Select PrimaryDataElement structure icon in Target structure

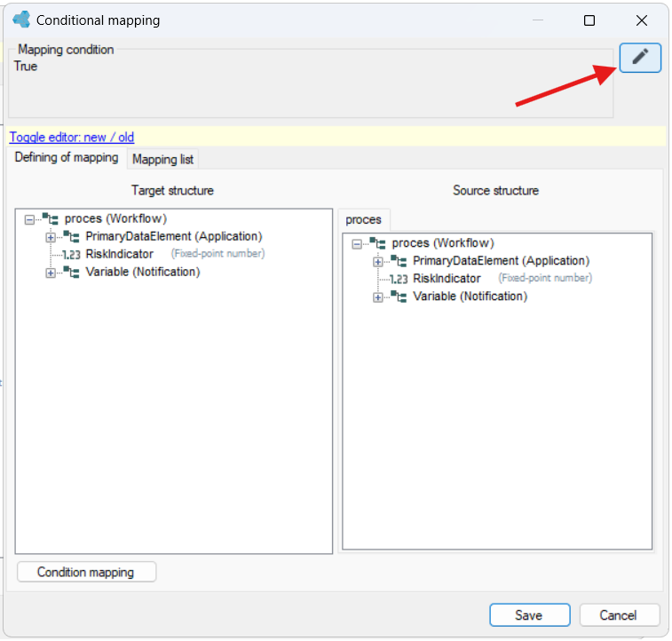tap(71, 236)
